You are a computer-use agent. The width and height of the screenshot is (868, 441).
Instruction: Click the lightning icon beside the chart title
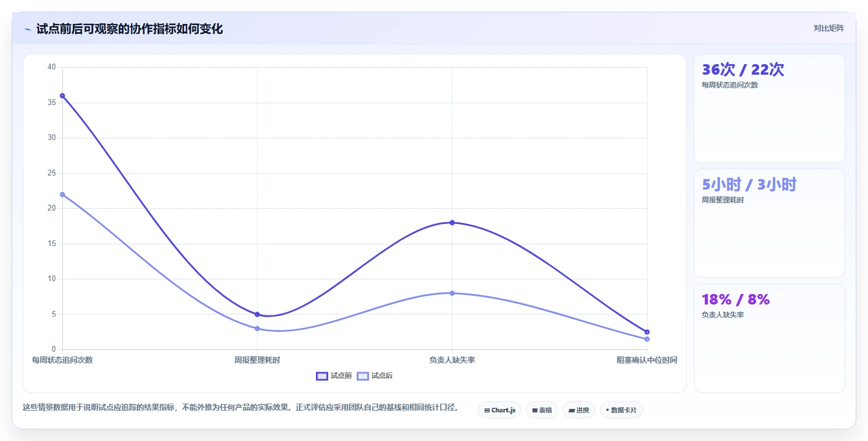coord(28,29)
